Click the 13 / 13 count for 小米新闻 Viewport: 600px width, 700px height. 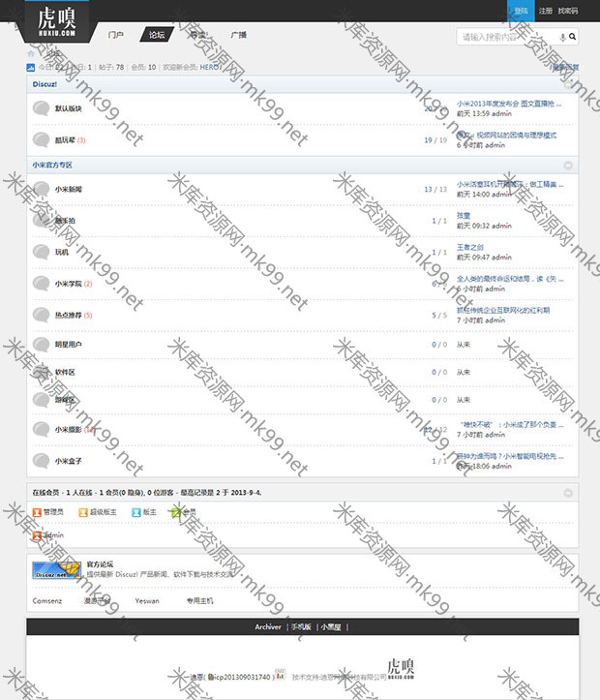click(435, 190)
